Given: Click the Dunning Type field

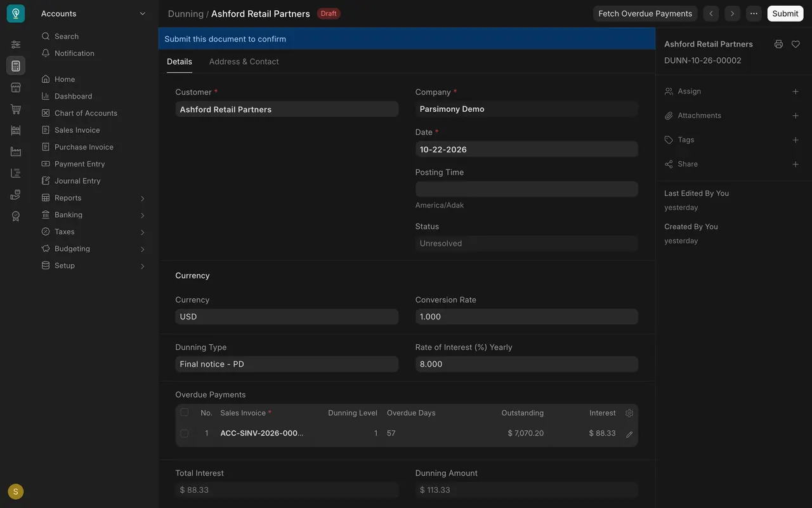Looking at the screenshot, I should [x=287, y=364].
